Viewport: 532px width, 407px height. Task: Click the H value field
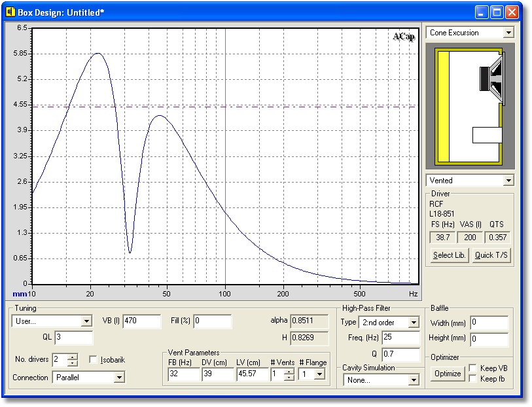pyautogui.click(x=310, y=338)
